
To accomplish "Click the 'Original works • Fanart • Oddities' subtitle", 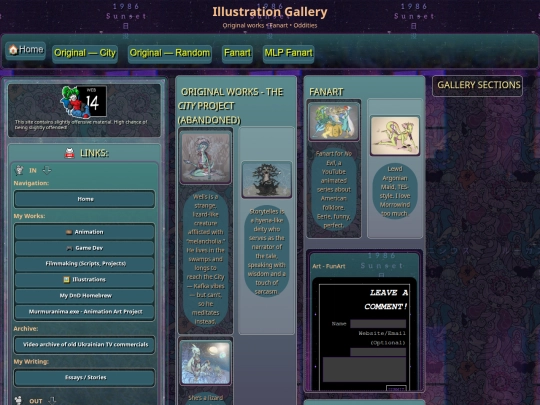I will (x=270, y=25).
